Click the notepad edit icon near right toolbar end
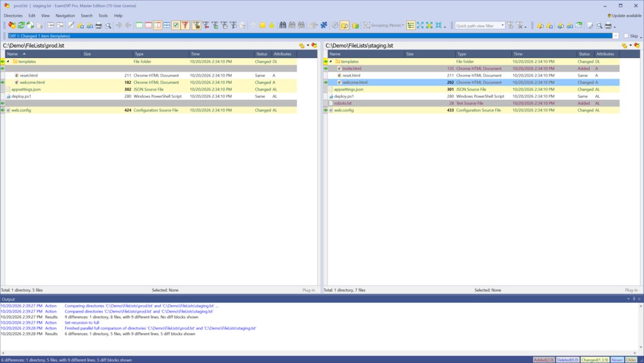This screenshot has width=644, height=363. click(x=590, y=26)
